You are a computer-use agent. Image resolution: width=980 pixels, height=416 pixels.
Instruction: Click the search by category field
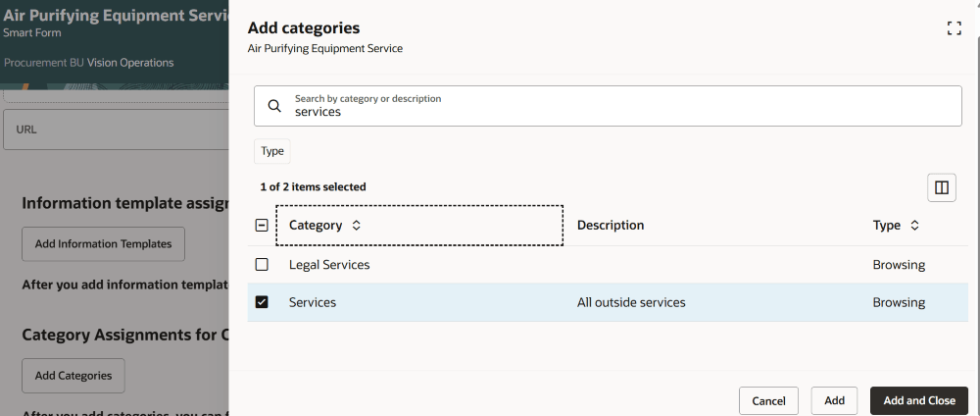pyautogui.click(x=608, y=106)
